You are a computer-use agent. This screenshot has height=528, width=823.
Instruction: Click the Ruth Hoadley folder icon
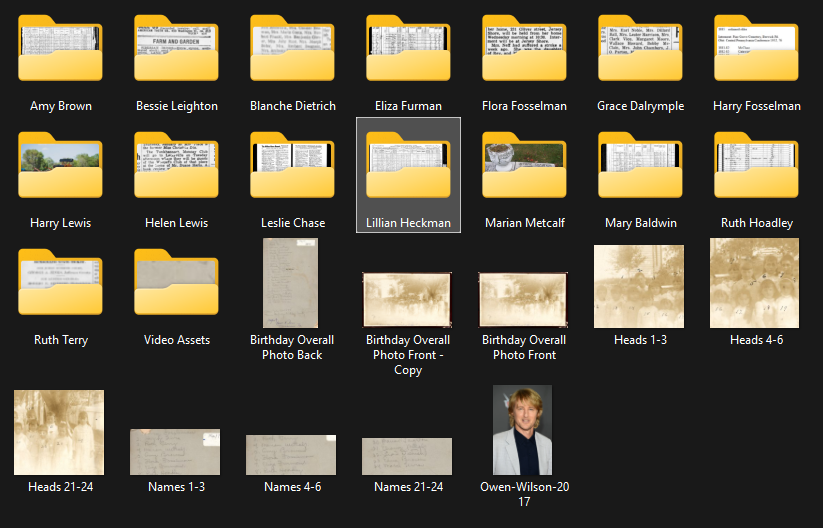(x=756, y=165)
